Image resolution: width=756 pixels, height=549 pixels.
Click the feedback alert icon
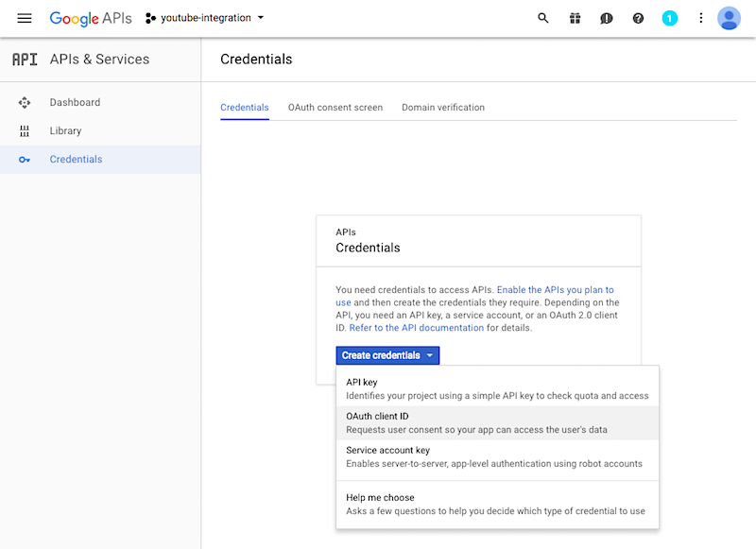pyautogui.click(x=607, y=18)
